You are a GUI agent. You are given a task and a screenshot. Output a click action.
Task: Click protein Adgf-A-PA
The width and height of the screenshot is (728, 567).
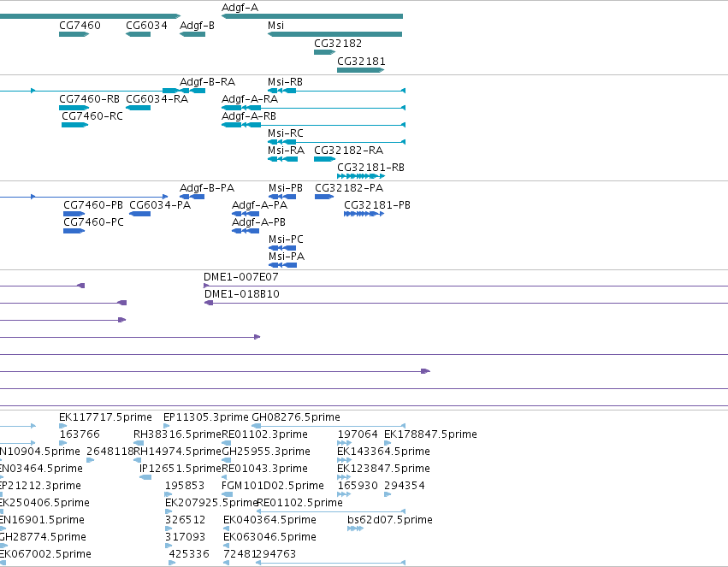(x=246, y=214)
